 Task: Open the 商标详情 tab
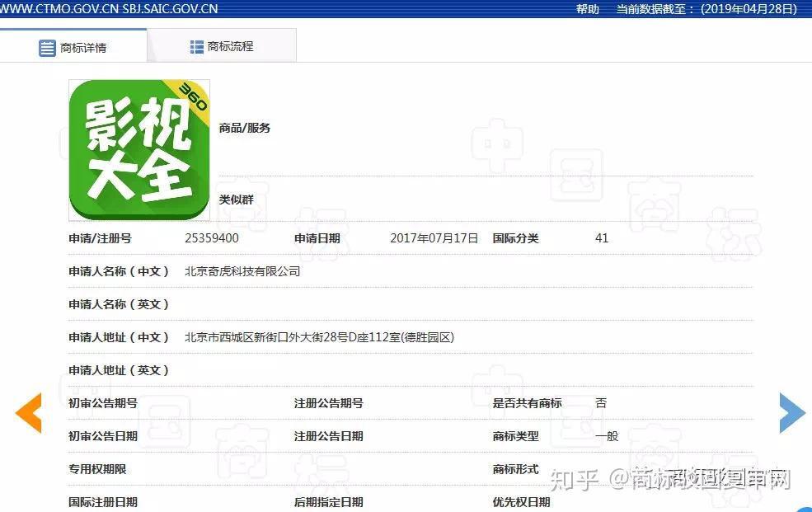pyautogui.click(x=73, y=47)
